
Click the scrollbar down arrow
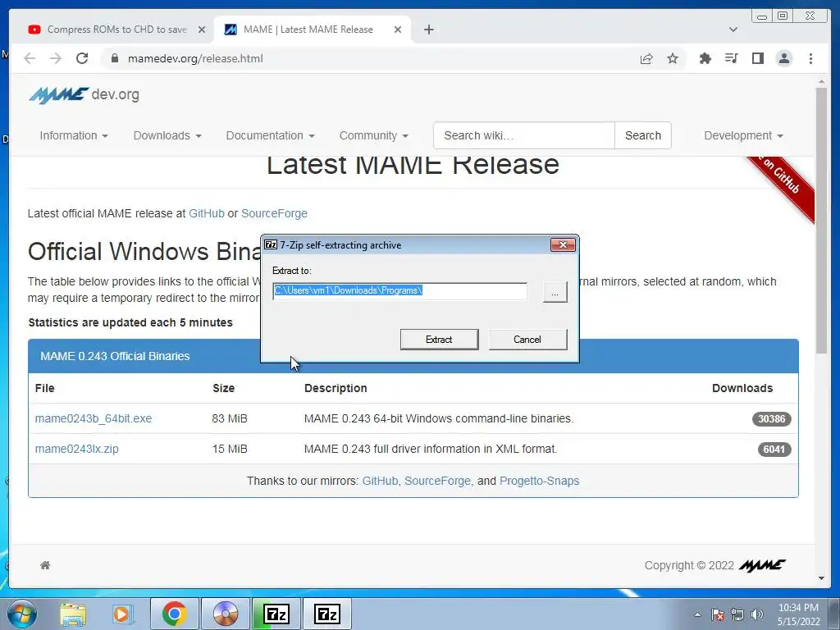(821, 578)
